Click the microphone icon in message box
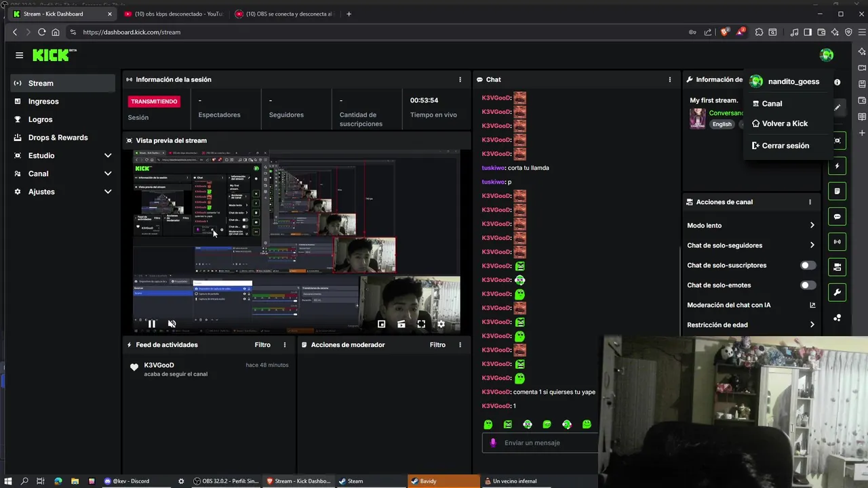868x488 pixels. pyautogui.click(x=493, y=443)
